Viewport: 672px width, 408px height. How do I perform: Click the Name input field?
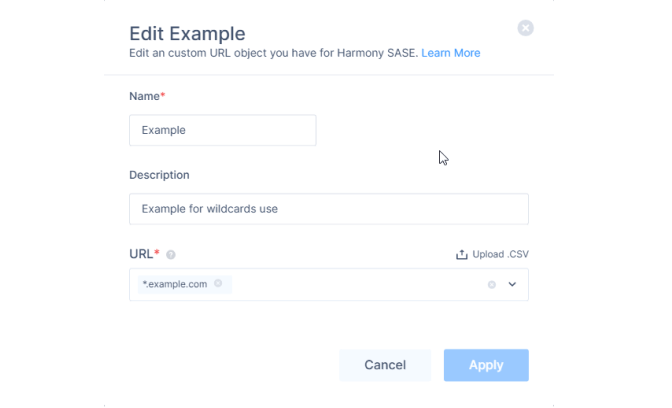pyautogui.click(x=222, y=130)
